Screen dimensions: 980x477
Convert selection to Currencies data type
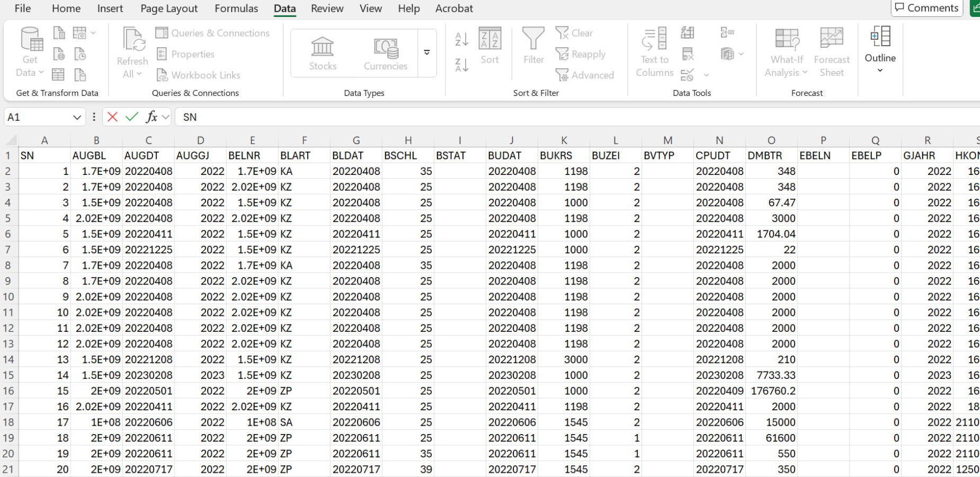coord(386,53)
